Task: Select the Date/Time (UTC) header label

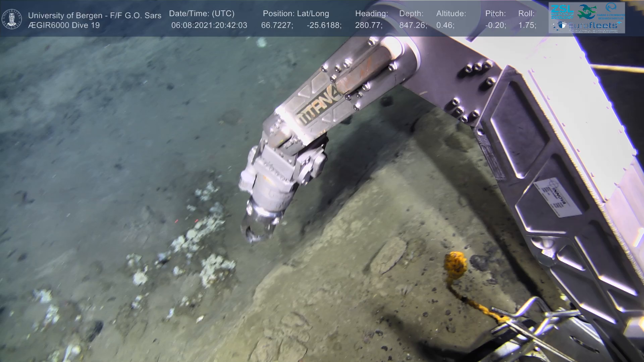Action: click(x=202, y=14)
